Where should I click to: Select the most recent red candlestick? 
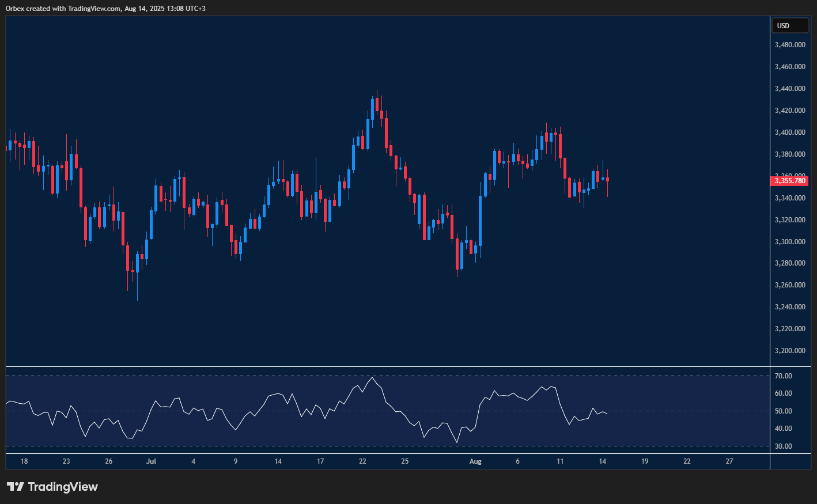tap(607, 180)
